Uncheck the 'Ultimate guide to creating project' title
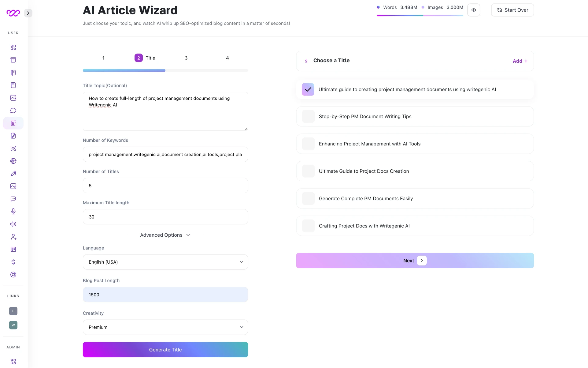Viewport: 588px width, 368px height. [x=308, y=89]
